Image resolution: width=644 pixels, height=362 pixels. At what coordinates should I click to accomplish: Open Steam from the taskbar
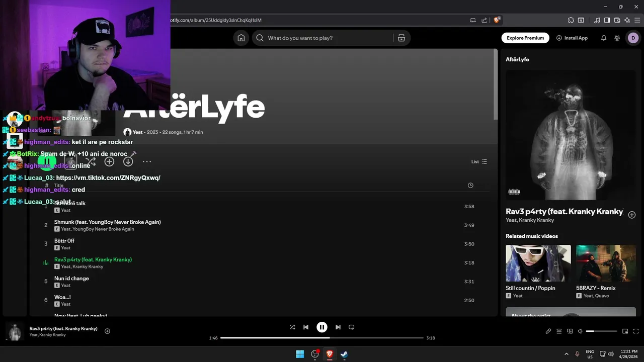[x=344, y=354]
